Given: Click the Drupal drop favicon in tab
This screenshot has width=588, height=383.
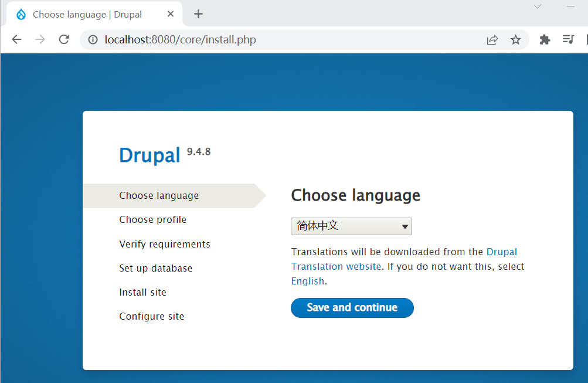Looking at the screenshot, I should click(21, 14).
